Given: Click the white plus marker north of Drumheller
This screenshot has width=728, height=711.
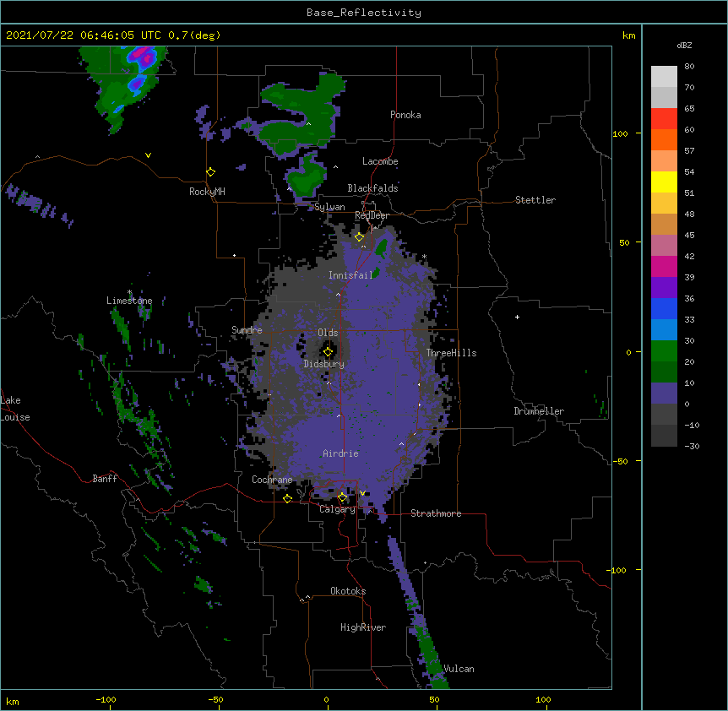Looking at the screenshot, I should [517, 317].
